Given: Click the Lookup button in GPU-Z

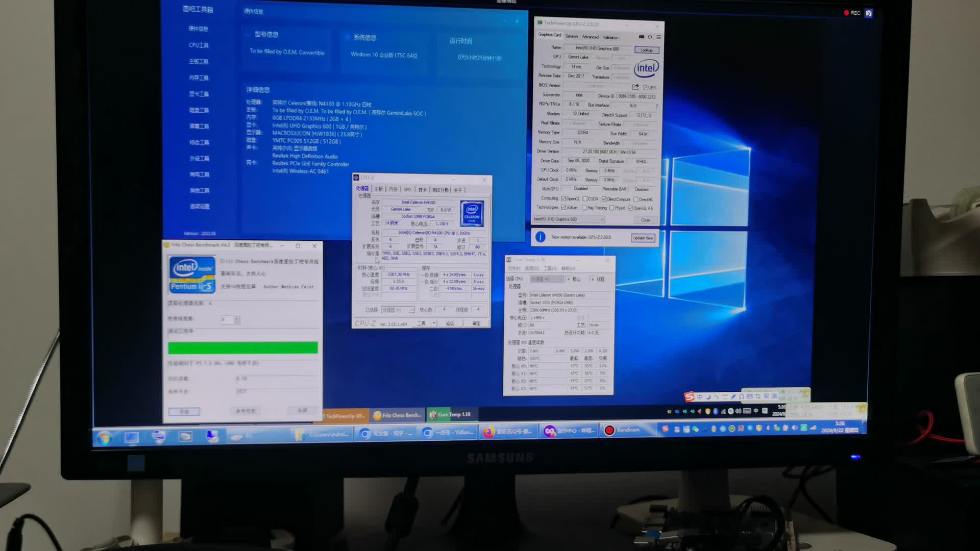Looking at the screenshot, I should pyautogui.click(x=646, y=50).
